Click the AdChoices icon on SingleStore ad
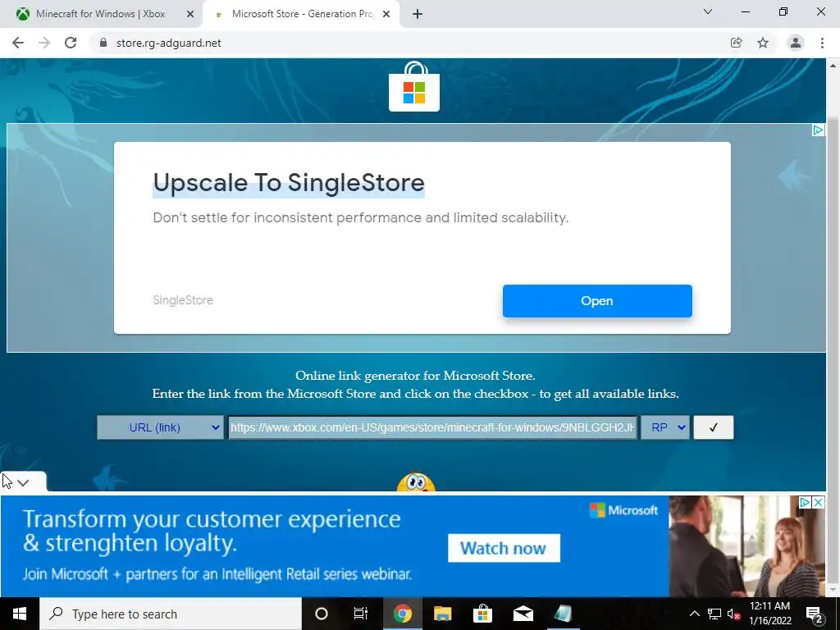Screen dimensions: 840x630 [818, 130]
